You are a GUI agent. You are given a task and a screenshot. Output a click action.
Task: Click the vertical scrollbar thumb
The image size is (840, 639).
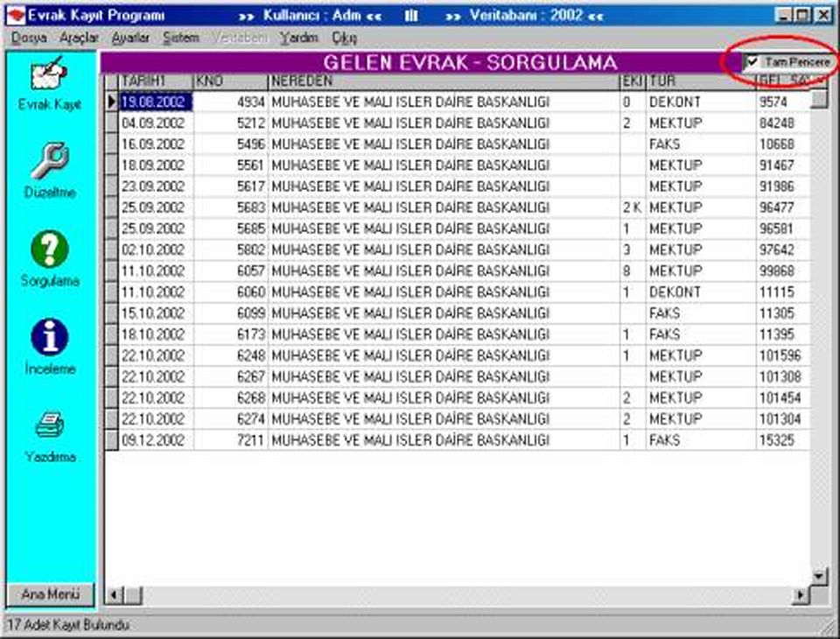coord(819,99)
